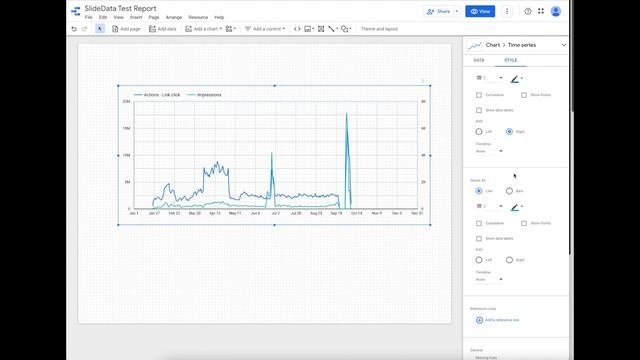Select Series #2 Left axis radio
The image size is (640, 360).
(479, 260)
